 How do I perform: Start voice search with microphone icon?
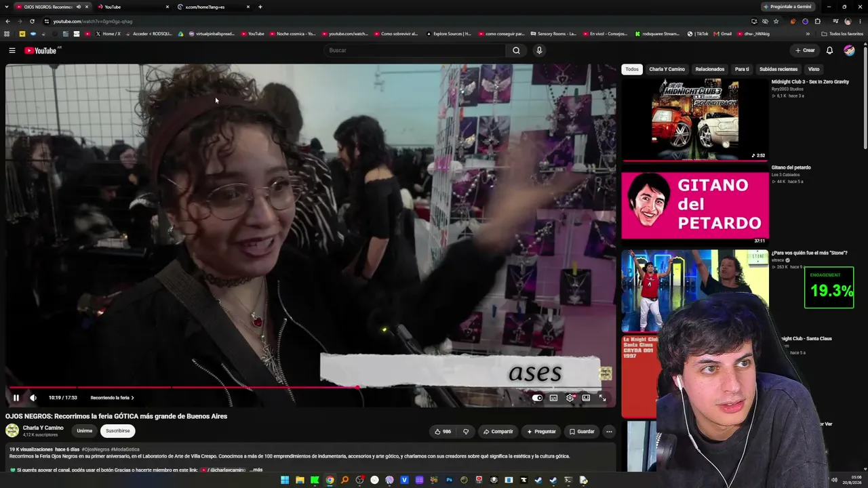539,50
